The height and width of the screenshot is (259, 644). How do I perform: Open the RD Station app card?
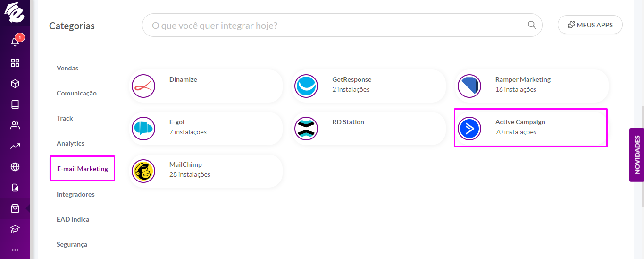pos(369,129)
